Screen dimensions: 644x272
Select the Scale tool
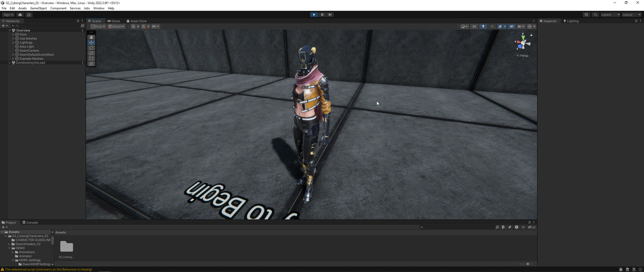pyautogui.click(x=91, y=53)
